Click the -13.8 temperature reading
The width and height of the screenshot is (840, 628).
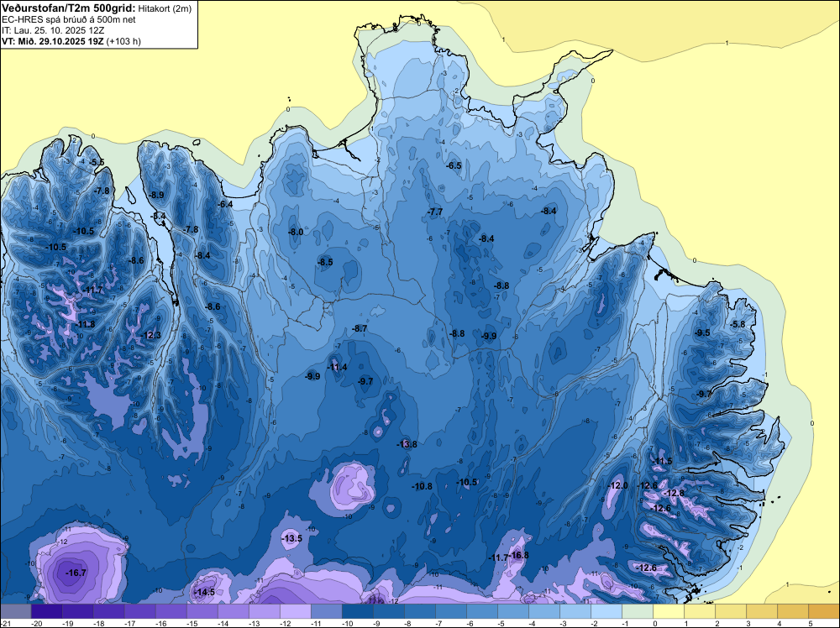click(x=407, y=444)
